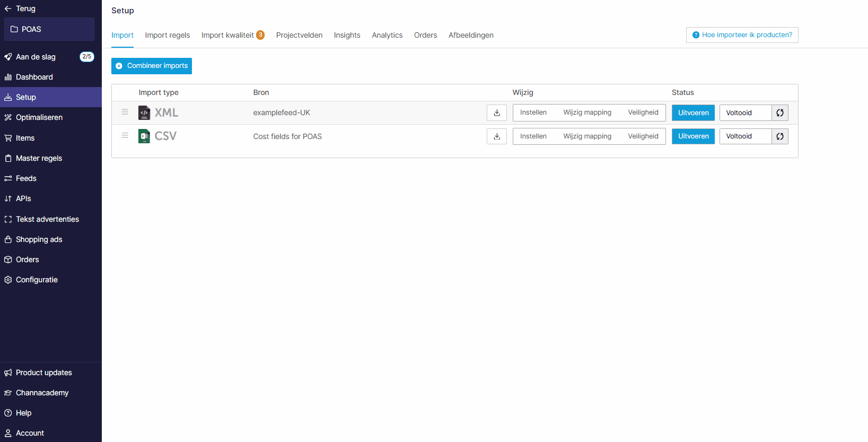Click the orange 3 badge on Import kwaliteit
The image size is (868, 442).
click(x=260, y=35)
